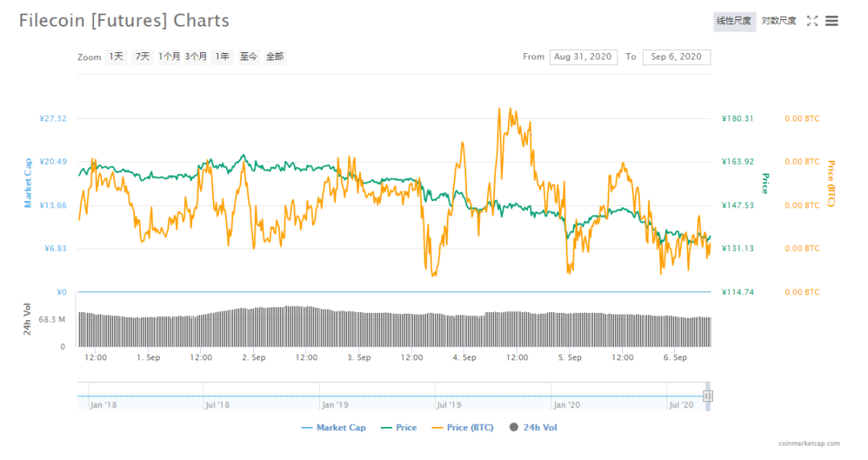Click the ¥180.31 price axis label
The height and width of the screenshot is (460, 868).
pos(737,118)
